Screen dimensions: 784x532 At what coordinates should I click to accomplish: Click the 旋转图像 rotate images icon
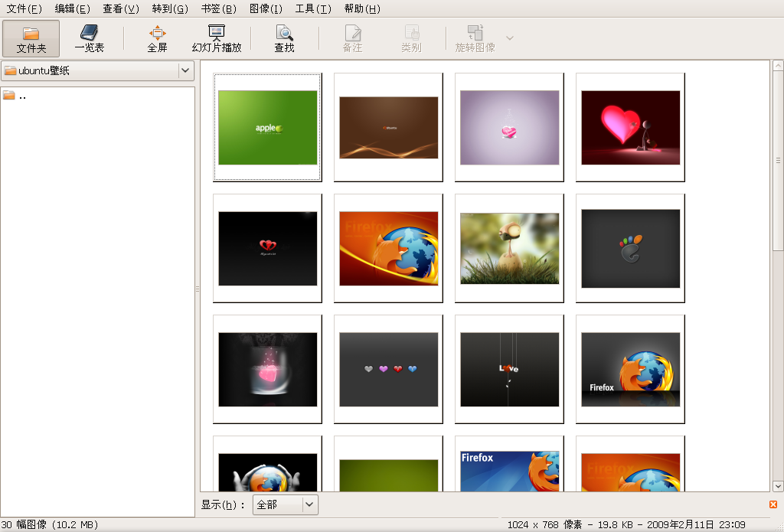(475, 38)
